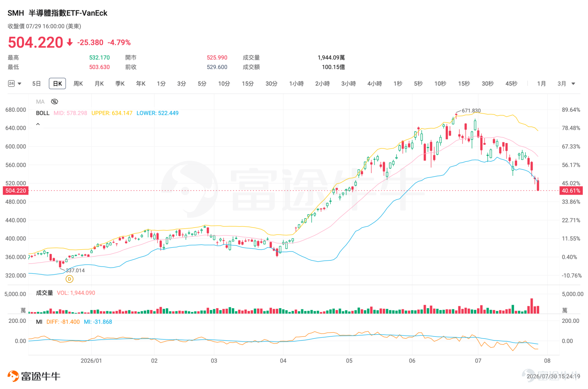Viewport: 588px width, 389px height.
Task: Click the dividend D marker on chart
Action: click(x=69, y=279)
